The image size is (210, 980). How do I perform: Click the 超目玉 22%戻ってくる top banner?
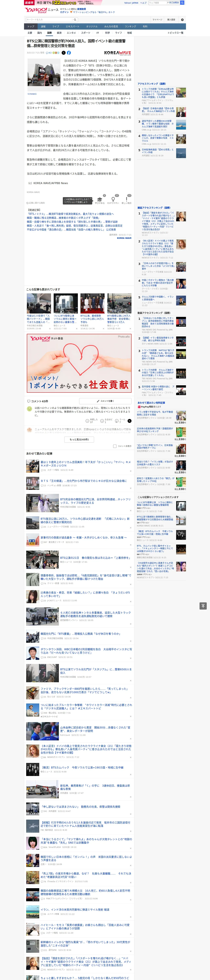[63, 3]
